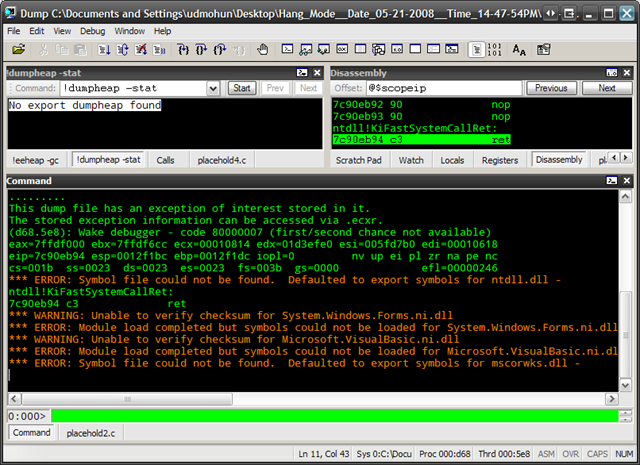Switch to the !eeheap -gc tab
640x465 pixels.
[x=36, y=160]
